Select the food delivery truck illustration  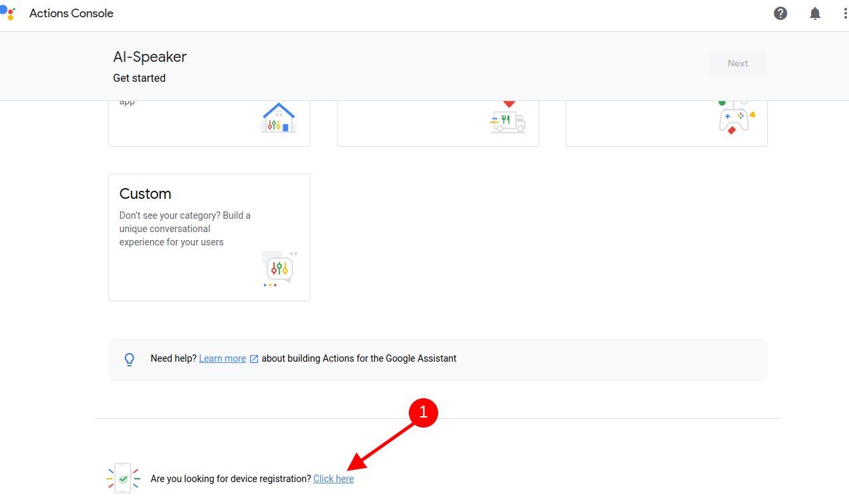click(508, 118)
